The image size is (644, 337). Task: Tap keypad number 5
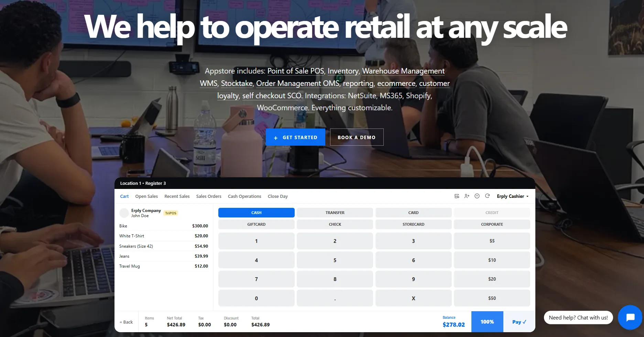(335, 260)
